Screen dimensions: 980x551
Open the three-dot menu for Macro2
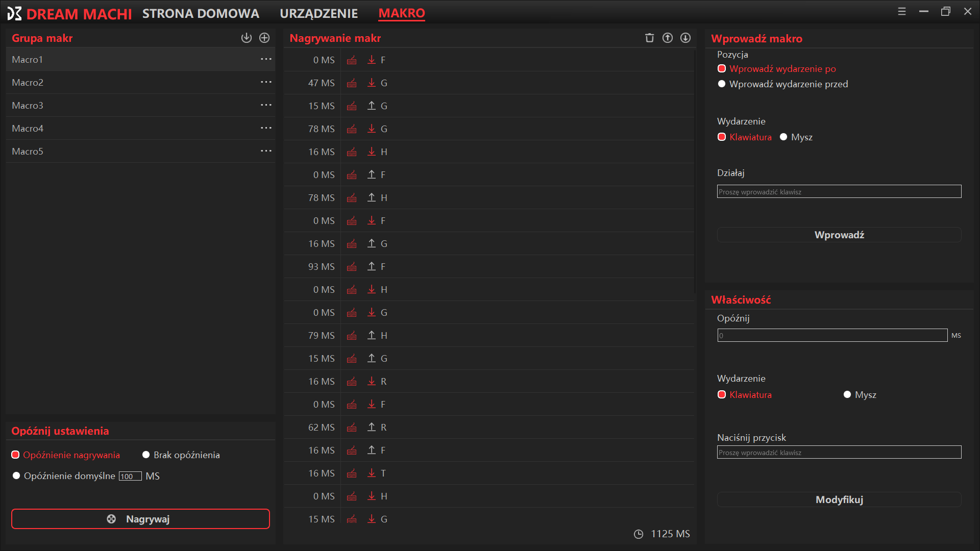[266, 82]
